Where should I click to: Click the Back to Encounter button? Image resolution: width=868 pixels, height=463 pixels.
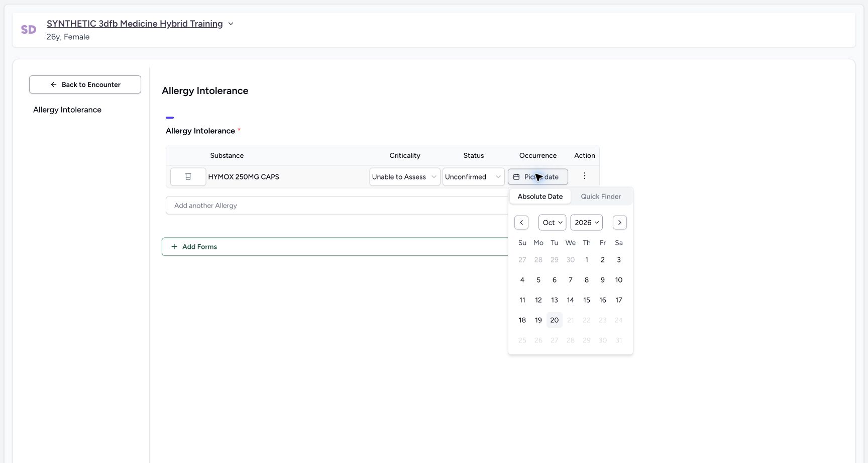(x=85, y=84)
